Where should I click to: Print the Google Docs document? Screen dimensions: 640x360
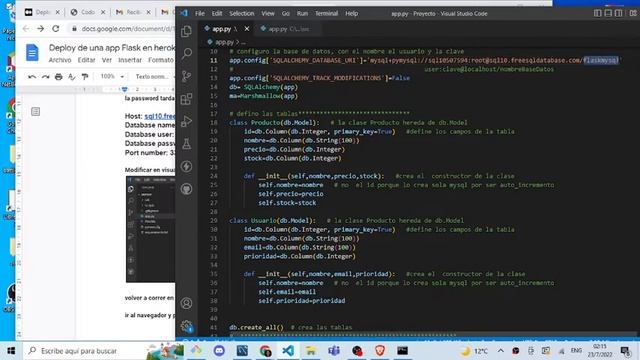[58, 76]
